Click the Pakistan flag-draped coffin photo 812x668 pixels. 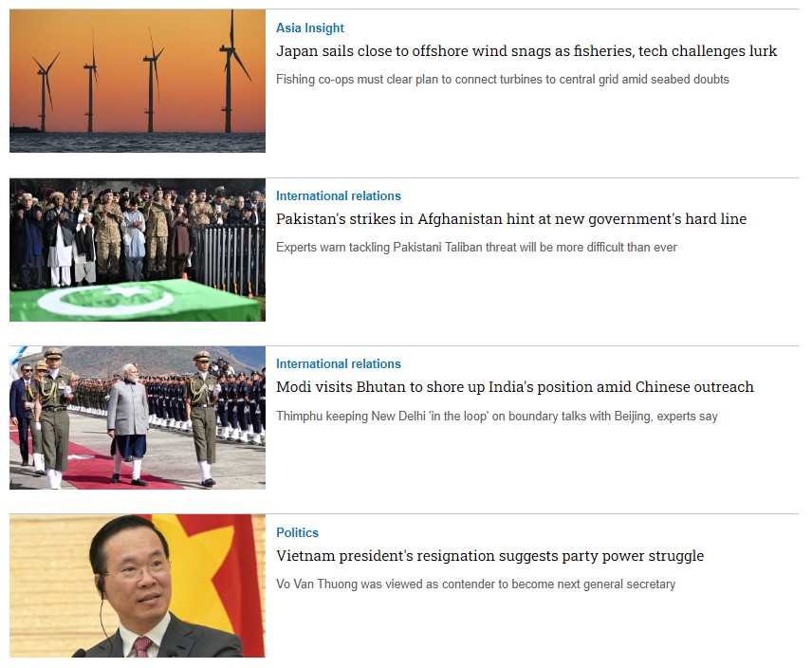138,250
